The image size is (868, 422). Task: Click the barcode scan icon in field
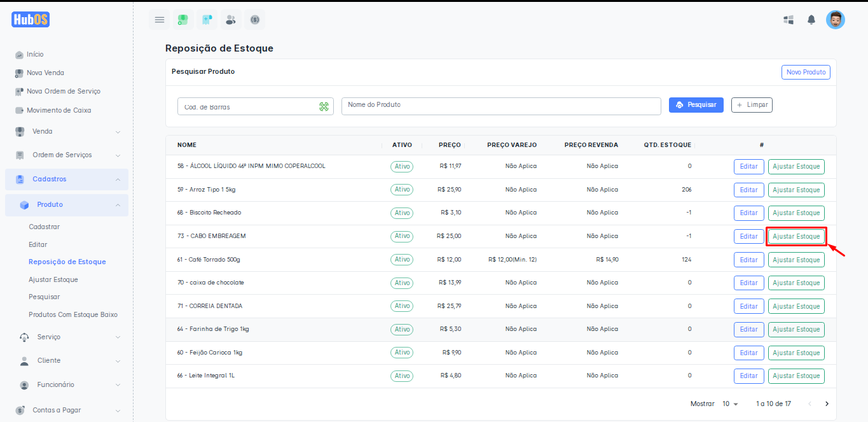324,107
